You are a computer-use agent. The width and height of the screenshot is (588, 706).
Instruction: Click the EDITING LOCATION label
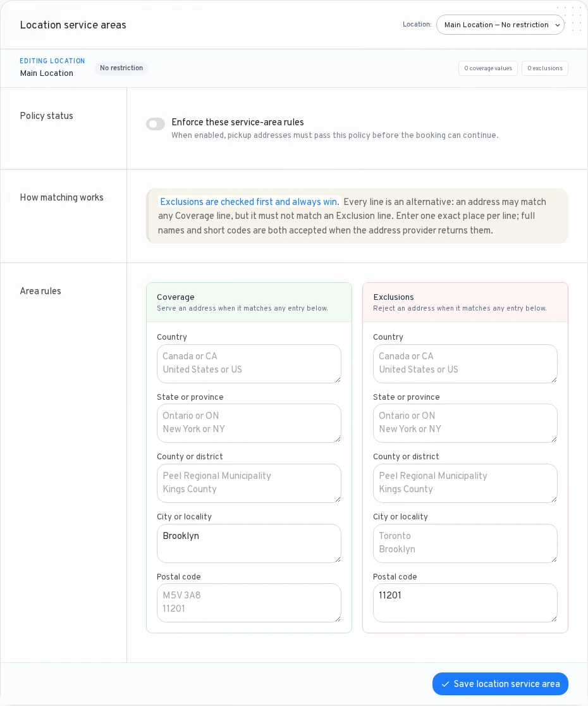pyautogui.click(x=52, y=61)
